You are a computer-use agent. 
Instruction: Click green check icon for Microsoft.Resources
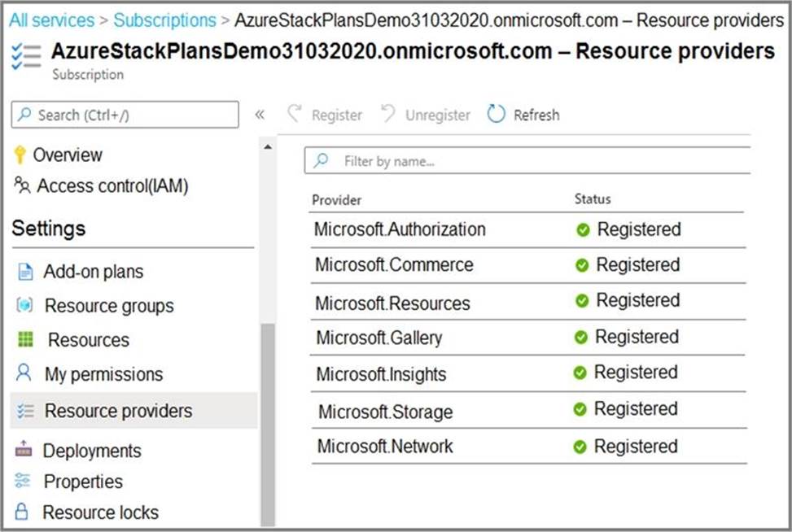tap(582, 301)
